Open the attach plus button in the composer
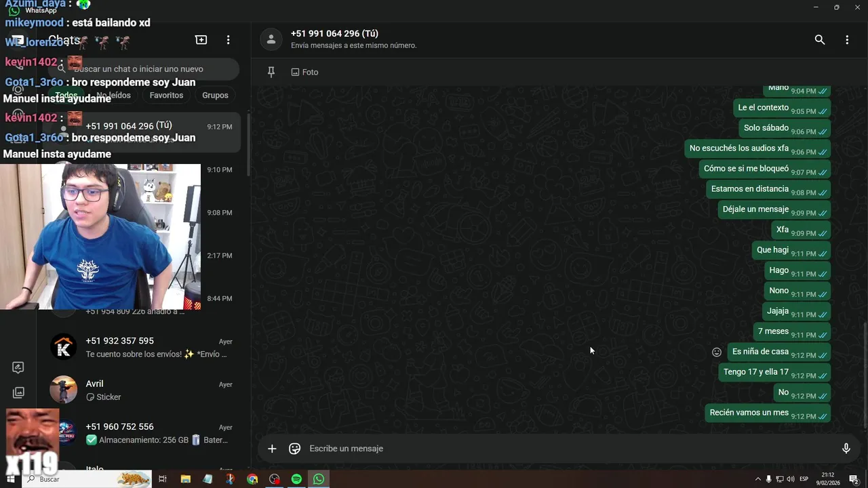 tap(272, 448)
